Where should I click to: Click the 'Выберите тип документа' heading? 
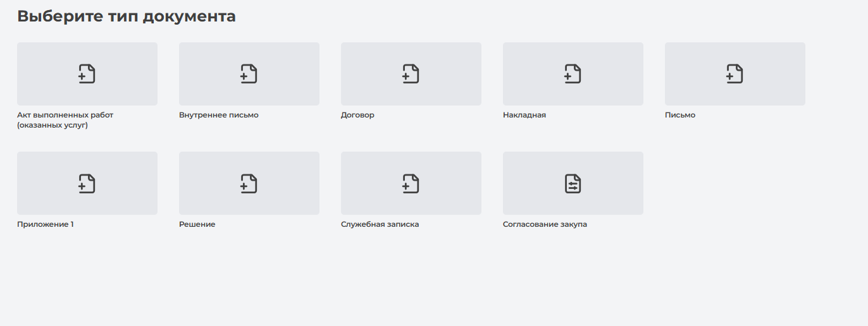coord(127,16)
